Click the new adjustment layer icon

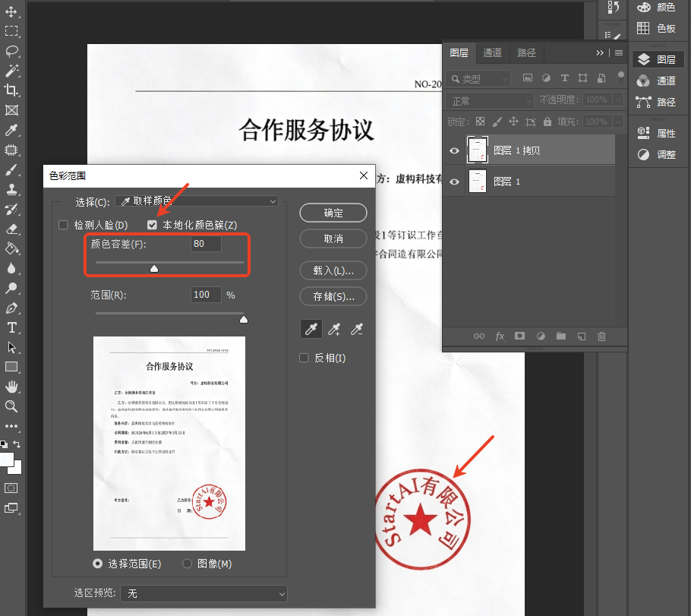[x=541, y=336]
